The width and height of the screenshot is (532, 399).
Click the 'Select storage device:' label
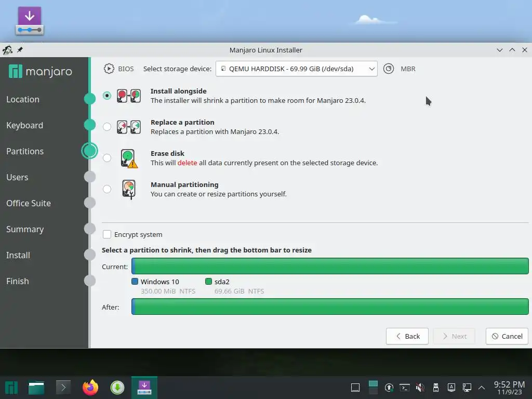pos(178,69)
